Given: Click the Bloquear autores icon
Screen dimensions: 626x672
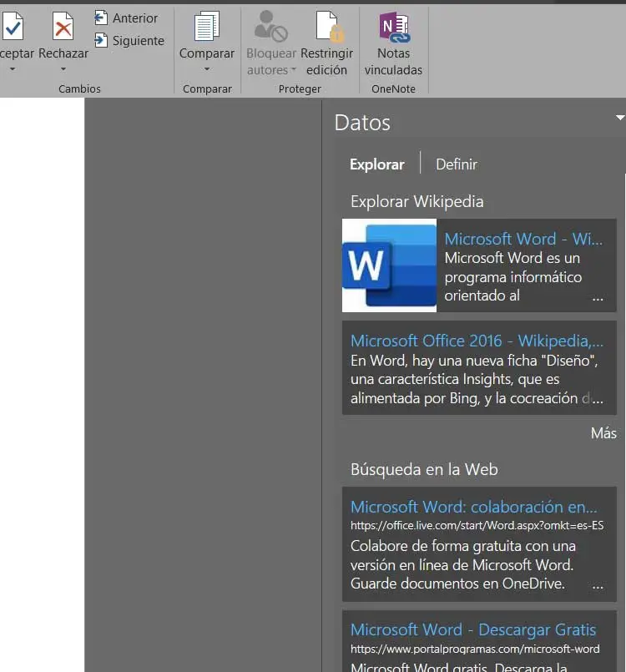Looking at the screenshot, I should point(270,27).
